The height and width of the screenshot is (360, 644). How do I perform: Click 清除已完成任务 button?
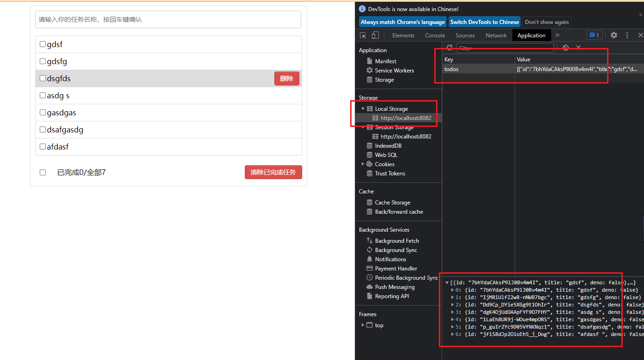click(x=273, y=172)
